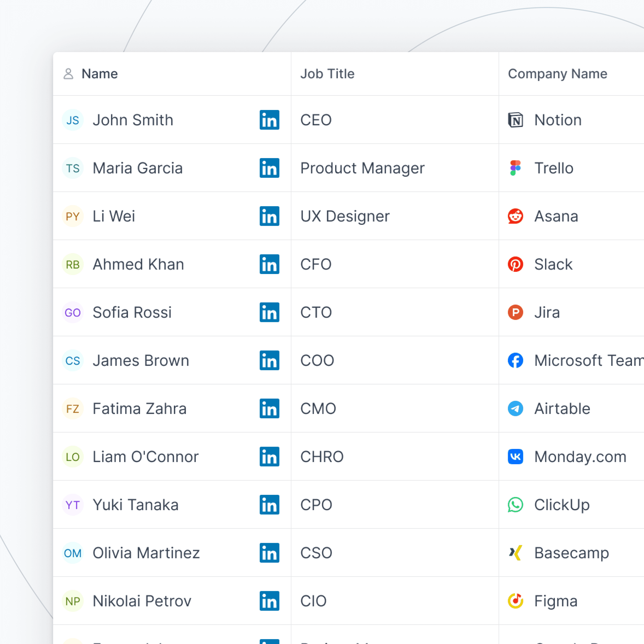This screenshot has height=644, width=644.
Task: Select the Company Name column header
Action: [x=557, y=74]
